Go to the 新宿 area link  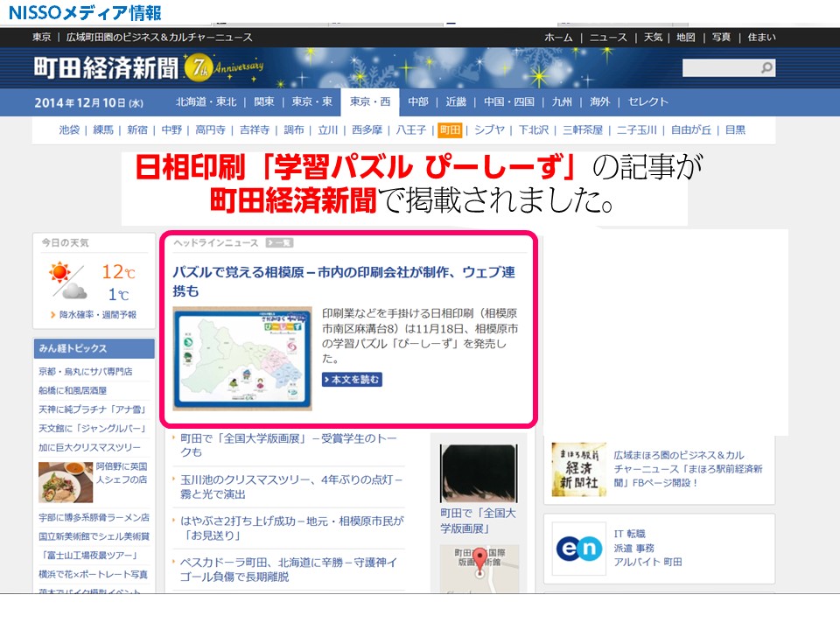pos(137,130)
